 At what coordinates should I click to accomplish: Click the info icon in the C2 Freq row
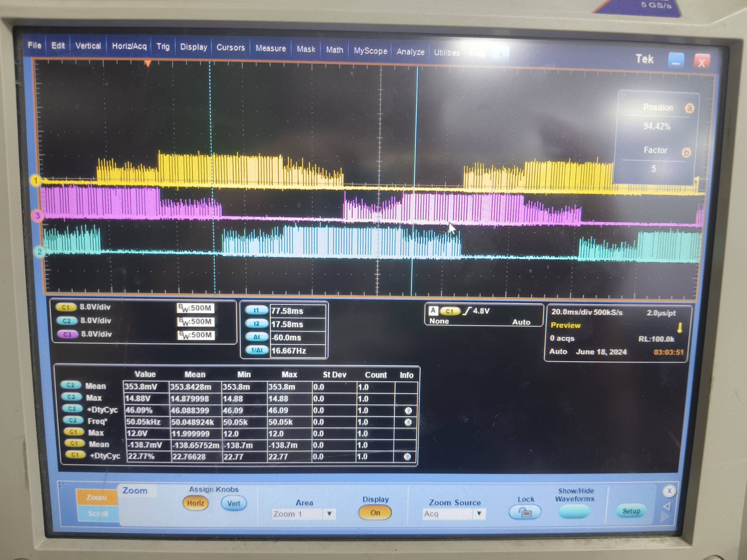408,422
